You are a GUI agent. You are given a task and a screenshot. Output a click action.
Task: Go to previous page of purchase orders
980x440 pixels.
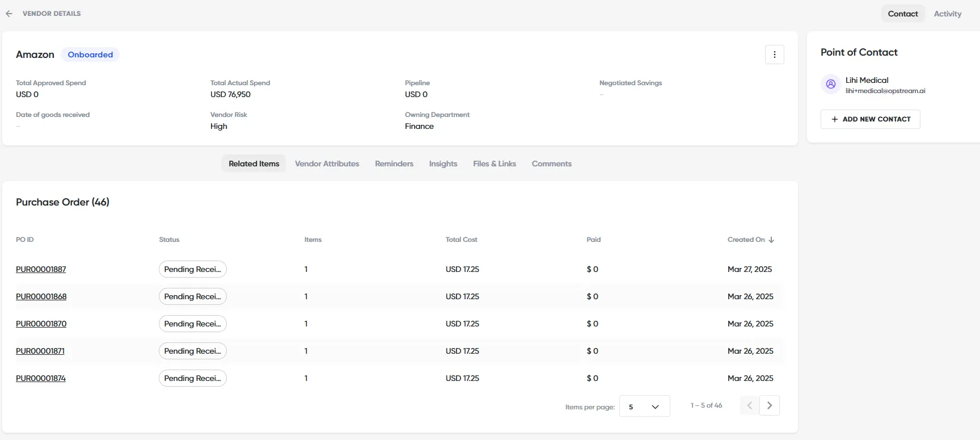click(x=750, y=405)
